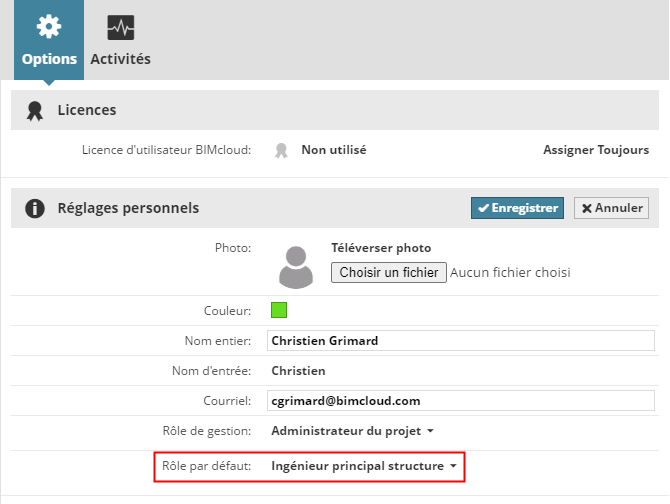Click the Activités pulse monitor icon
This screenshot has height=504, width=670.
[120, 28]
